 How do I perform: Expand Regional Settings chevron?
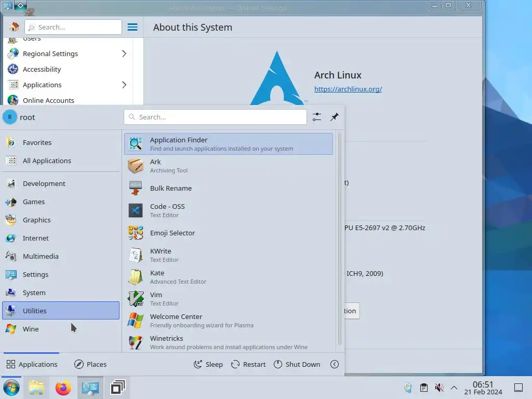click(124, 54)
